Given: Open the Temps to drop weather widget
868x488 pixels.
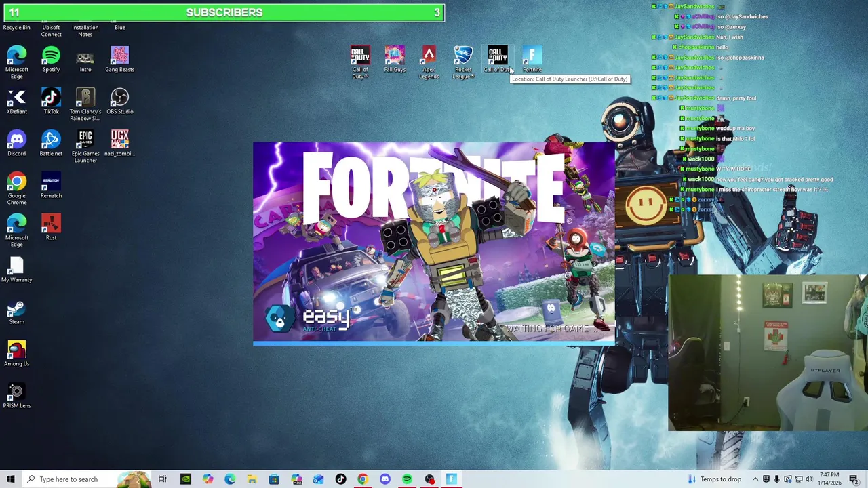Looking at the screenshot, I should (x=715, y=479).
